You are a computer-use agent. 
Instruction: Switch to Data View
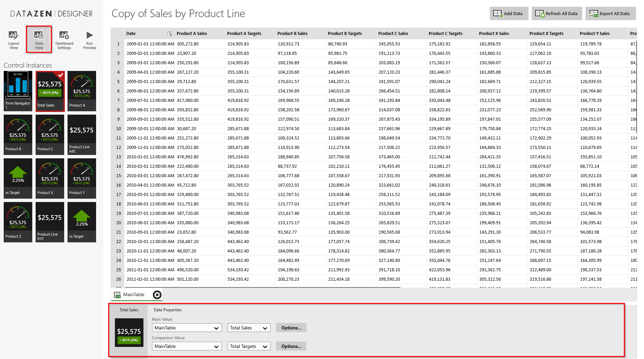39,40
